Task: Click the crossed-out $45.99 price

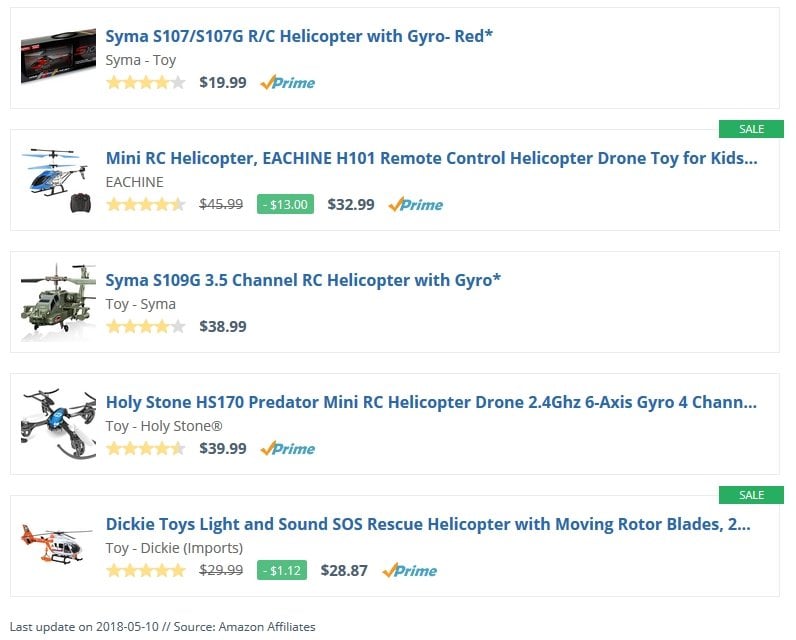Action: (221, 205)
